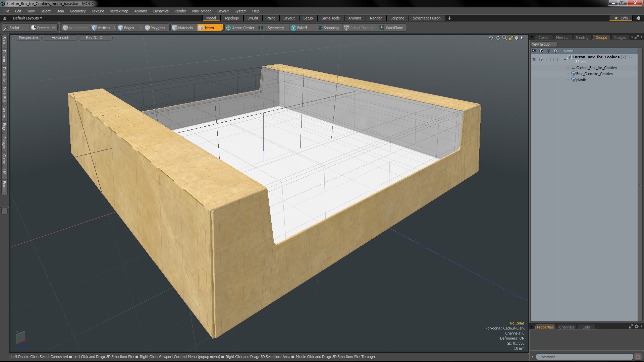Click the viewport rotate icon
The width and height of the screenshot is (644, 362).
point(498,38)
